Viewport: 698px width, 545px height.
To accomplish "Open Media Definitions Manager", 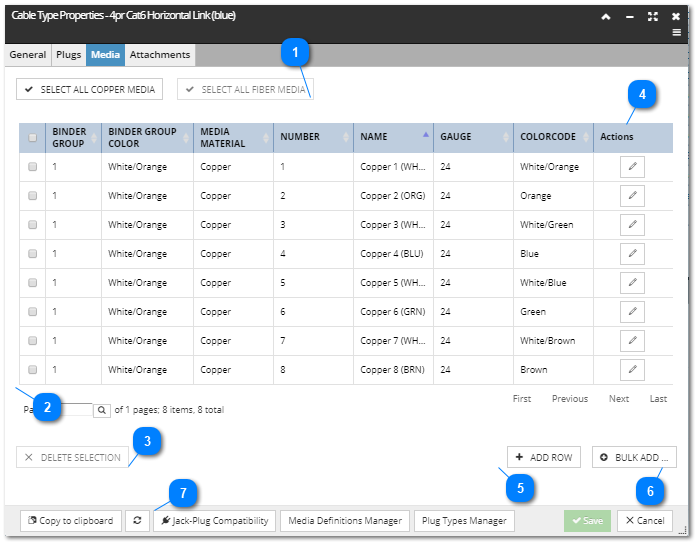I will [345, 521].
